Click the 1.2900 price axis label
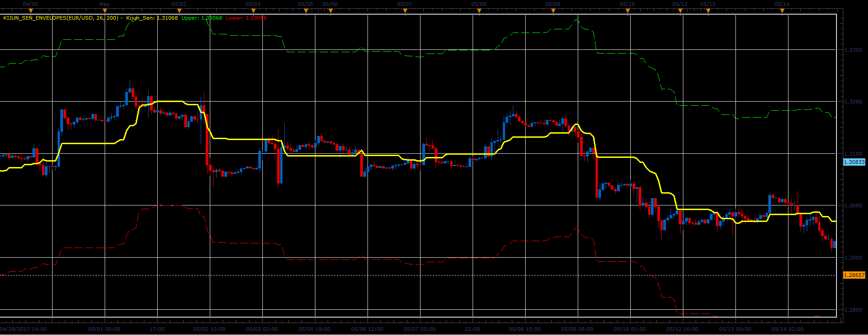Image resolution: width=868 pixels, height=335 pixels. [x=853, y=258]
